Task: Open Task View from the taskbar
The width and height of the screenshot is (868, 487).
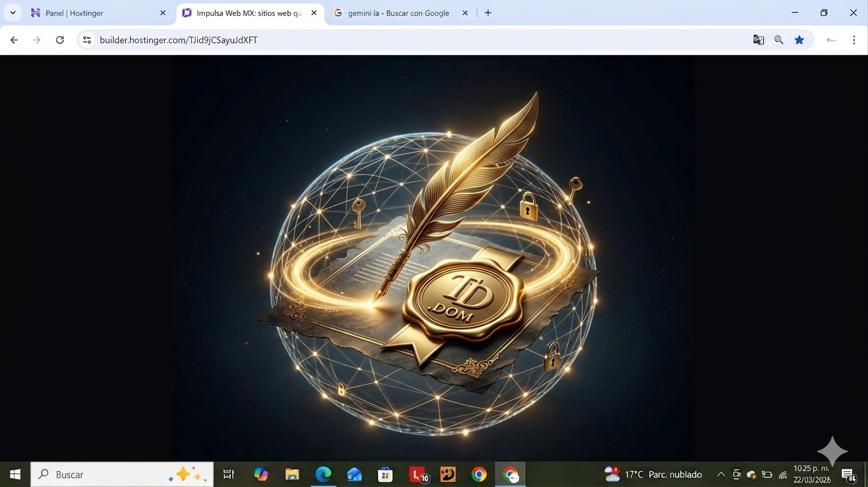Action: [228, 474]
